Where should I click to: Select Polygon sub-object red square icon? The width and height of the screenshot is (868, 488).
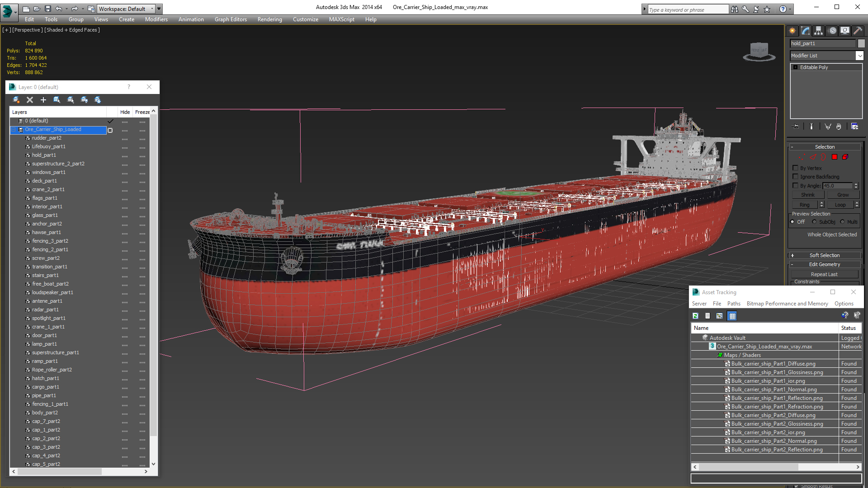[835, 157]
